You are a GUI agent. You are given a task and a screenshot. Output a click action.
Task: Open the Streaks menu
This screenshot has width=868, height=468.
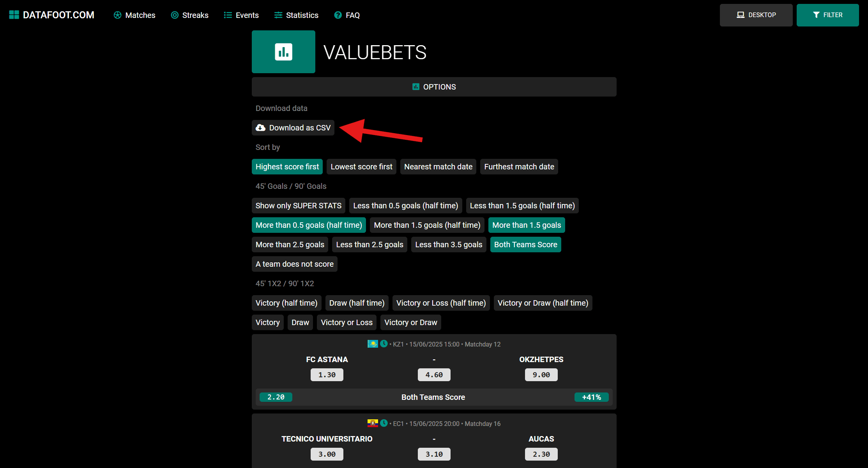[x=190, y=15]
